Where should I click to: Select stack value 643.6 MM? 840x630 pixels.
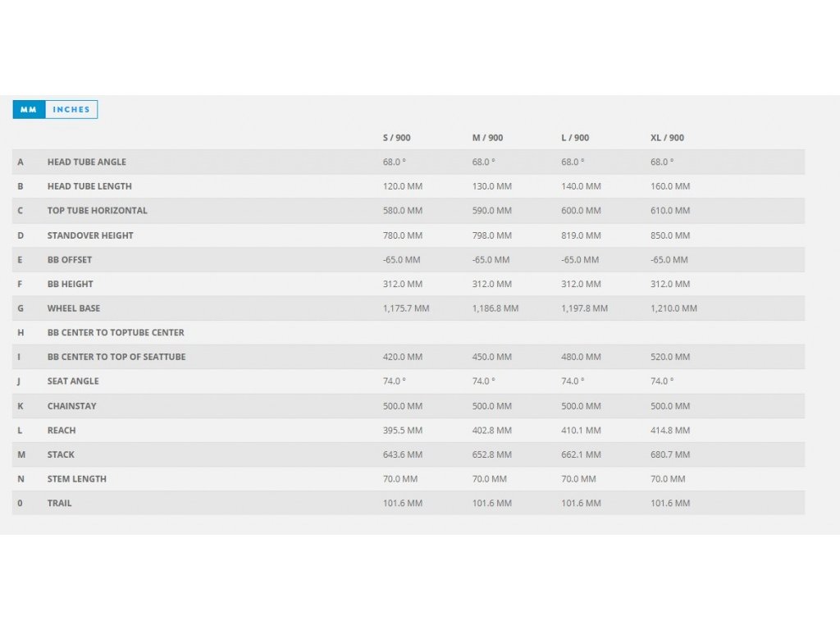402,454
